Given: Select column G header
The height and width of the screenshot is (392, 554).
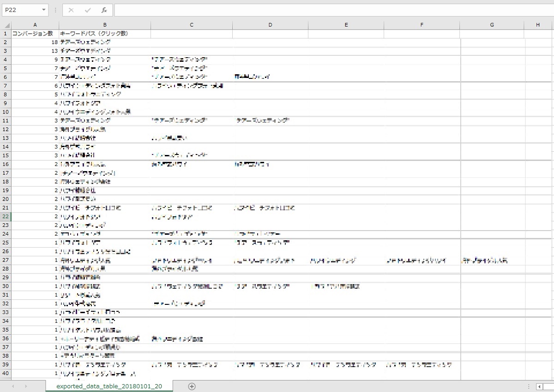Looking at the screenshot, I should point(492,25).
